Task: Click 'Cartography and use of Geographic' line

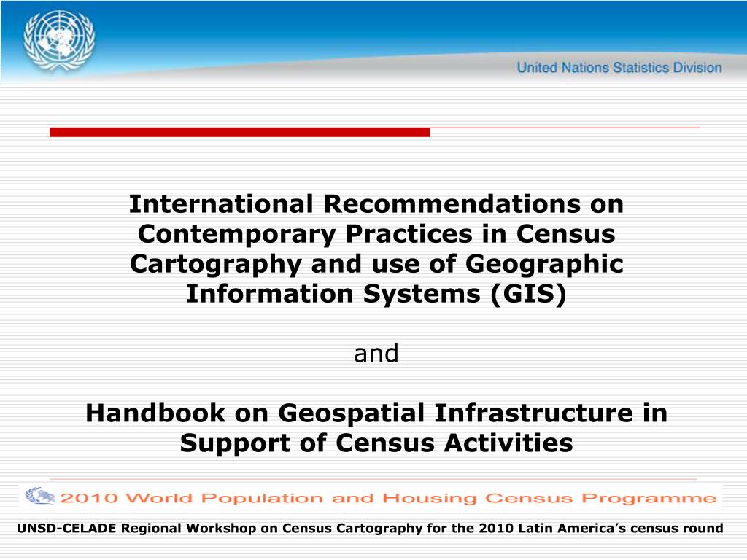Action: tap(376, 264)
